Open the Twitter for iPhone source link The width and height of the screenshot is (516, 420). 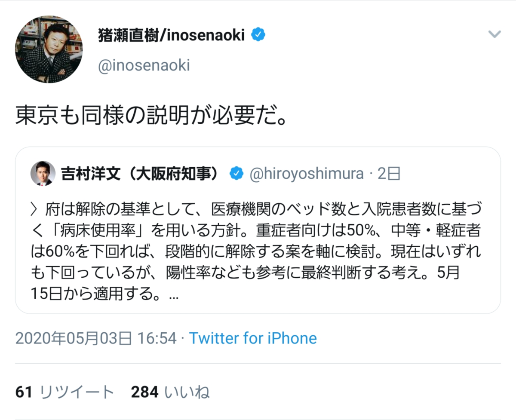tap(253, 338)
